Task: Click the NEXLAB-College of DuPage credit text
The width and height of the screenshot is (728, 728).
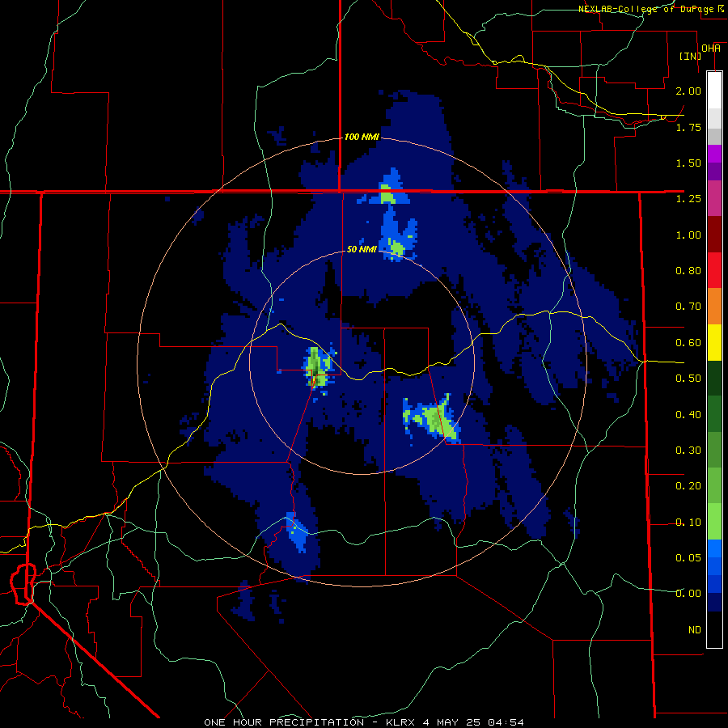Action: point(645,9)
